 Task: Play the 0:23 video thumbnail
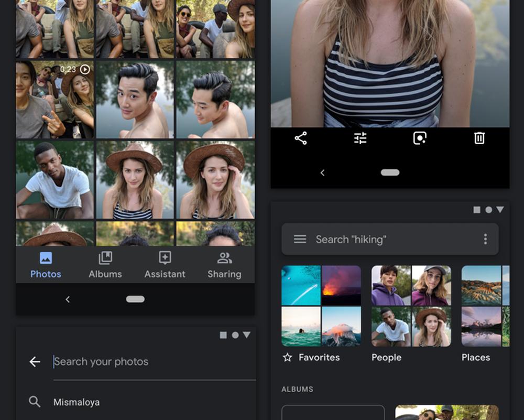55,99
